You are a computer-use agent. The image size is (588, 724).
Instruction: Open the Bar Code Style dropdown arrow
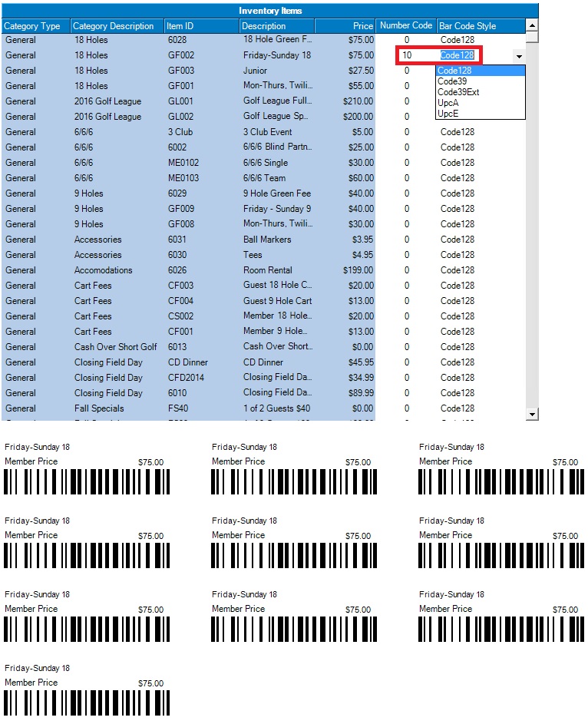[519, 56]
